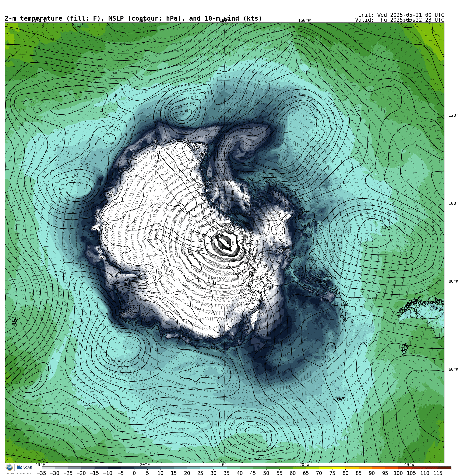
Task: Click the '70' colorbar tick label
Action: pyautogui.click(x=319, y=473)
